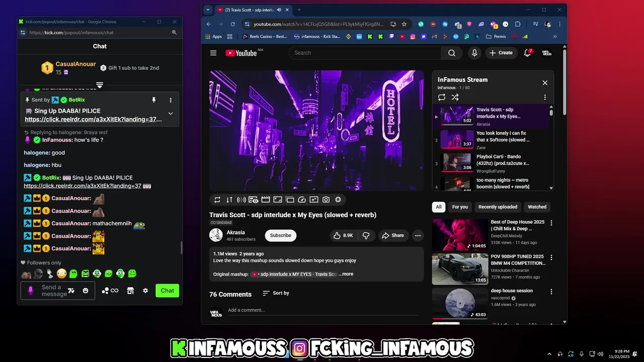Toggle loop playlist in InFamous Stream panel
This screenshot has height=362, width=644.
(x=442, y=98)
